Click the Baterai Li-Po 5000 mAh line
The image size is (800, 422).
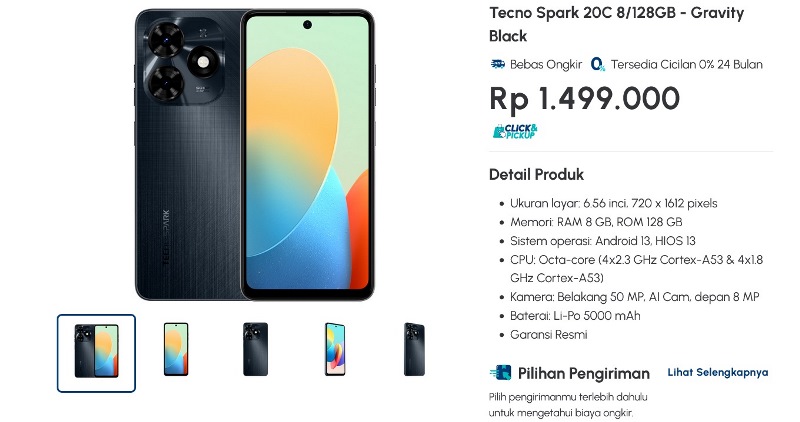tap(575, 316)
